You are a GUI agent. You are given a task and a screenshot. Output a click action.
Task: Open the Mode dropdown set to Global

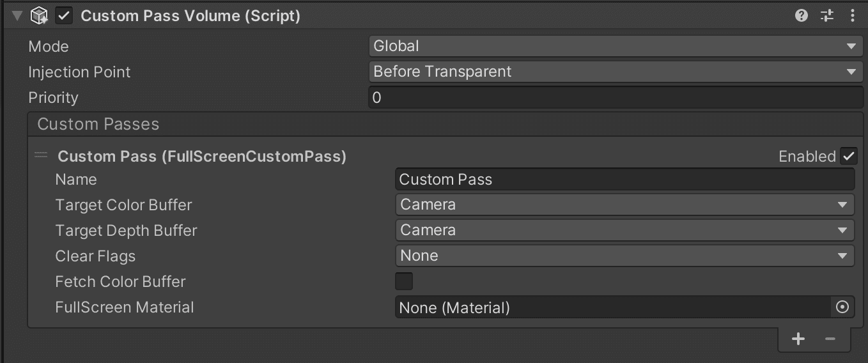616,46
